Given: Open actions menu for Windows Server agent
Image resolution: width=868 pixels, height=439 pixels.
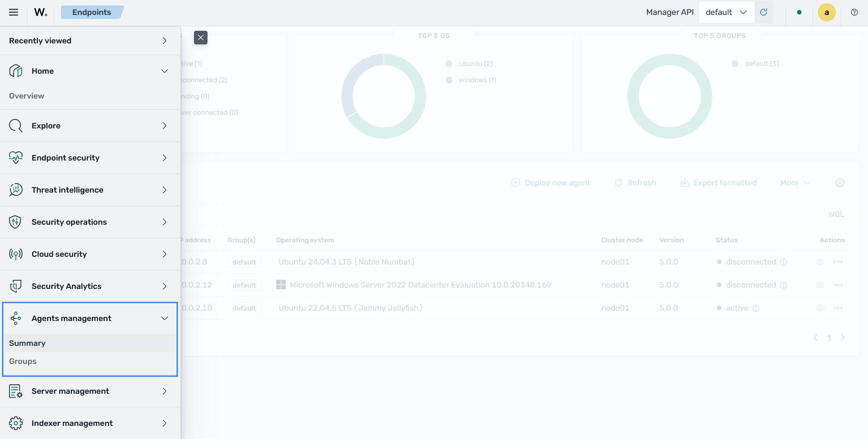Looking at the screenshot, I should pyautogui.click(x=838, y=285).
